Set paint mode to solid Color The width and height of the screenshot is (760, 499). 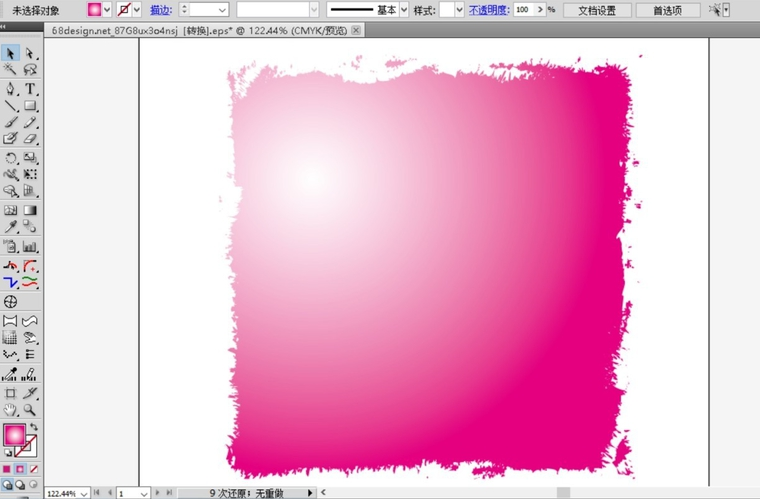click(x=6, y=469)
